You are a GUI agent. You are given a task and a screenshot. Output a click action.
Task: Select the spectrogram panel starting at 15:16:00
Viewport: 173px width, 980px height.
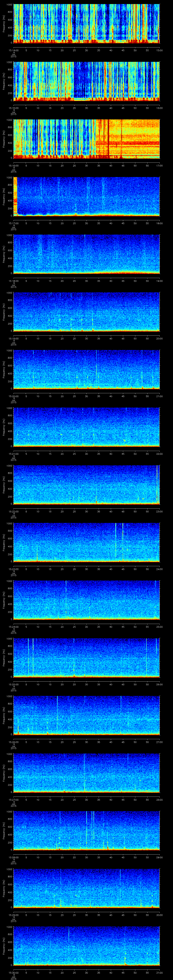(x=87, y=139)
